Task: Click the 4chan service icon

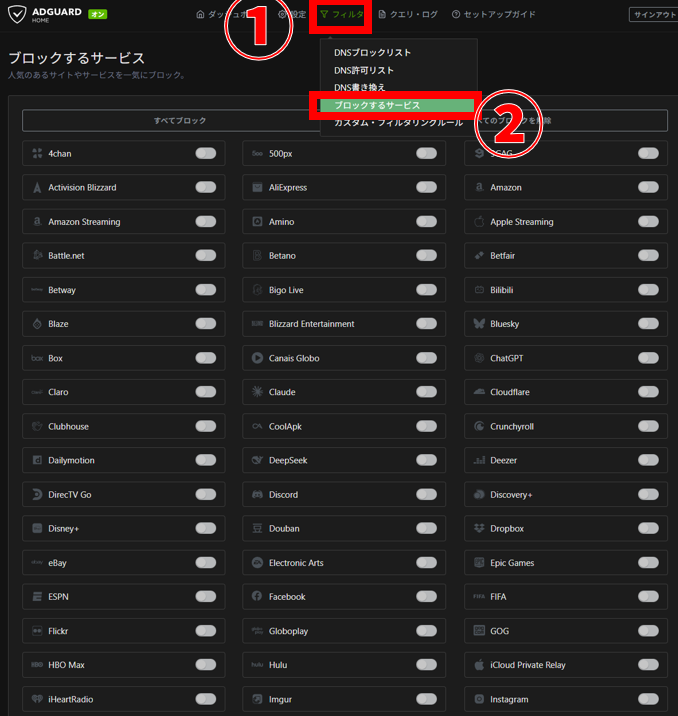Action: point(37,153)
